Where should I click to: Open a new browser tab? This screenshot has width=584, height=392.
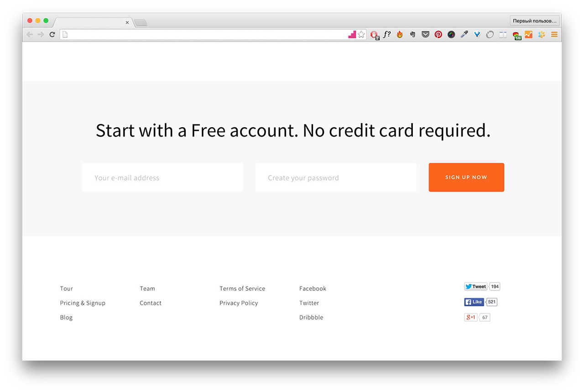[x=141, y=22]
